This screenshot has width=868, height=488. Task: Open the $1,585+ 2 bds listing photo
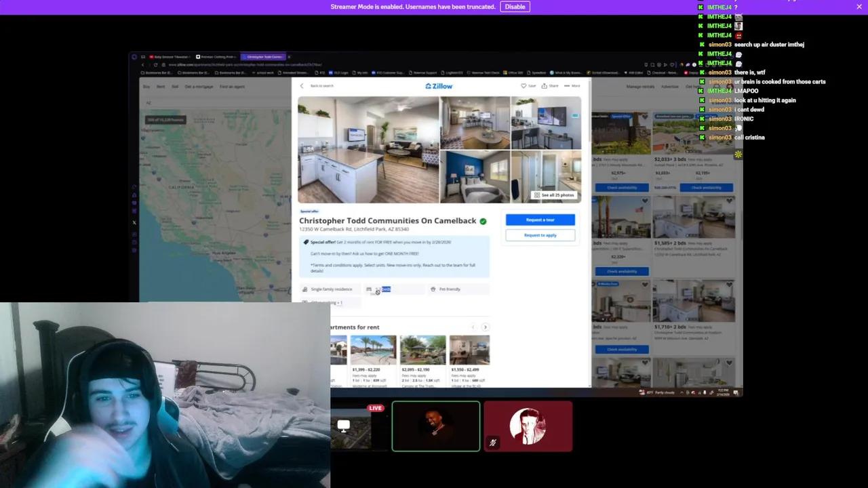pyautogui.click(x=694, y=217)
